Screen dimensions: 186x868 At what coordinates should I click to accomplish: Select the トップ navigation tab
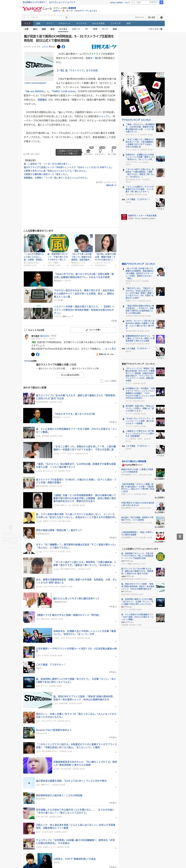click(27, 24)
